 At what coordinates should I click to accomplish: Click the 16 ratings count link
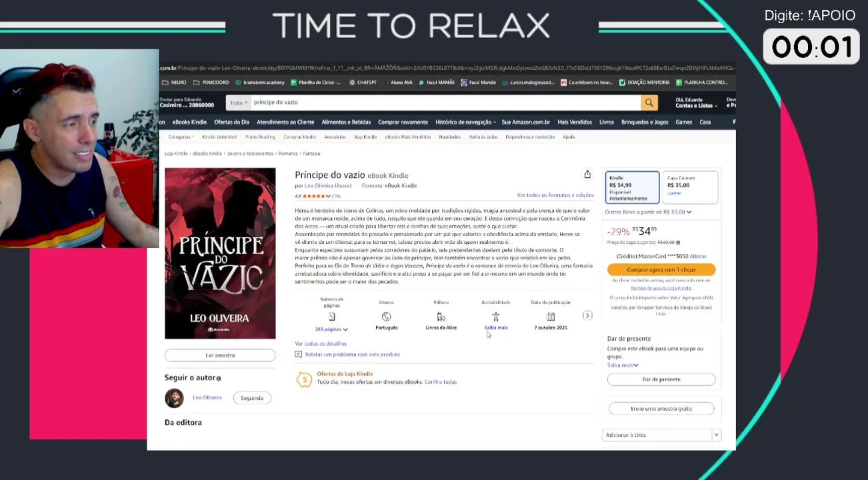(x=336, y=196)
